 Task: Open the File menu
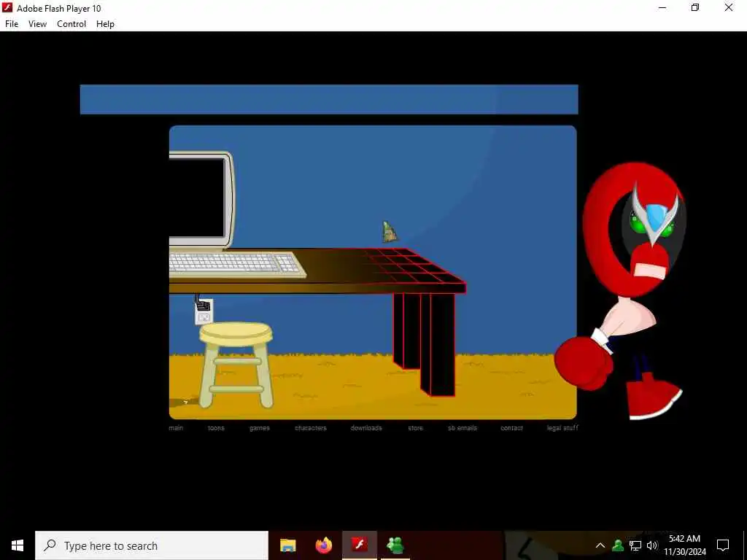click(x=12, y=24)
